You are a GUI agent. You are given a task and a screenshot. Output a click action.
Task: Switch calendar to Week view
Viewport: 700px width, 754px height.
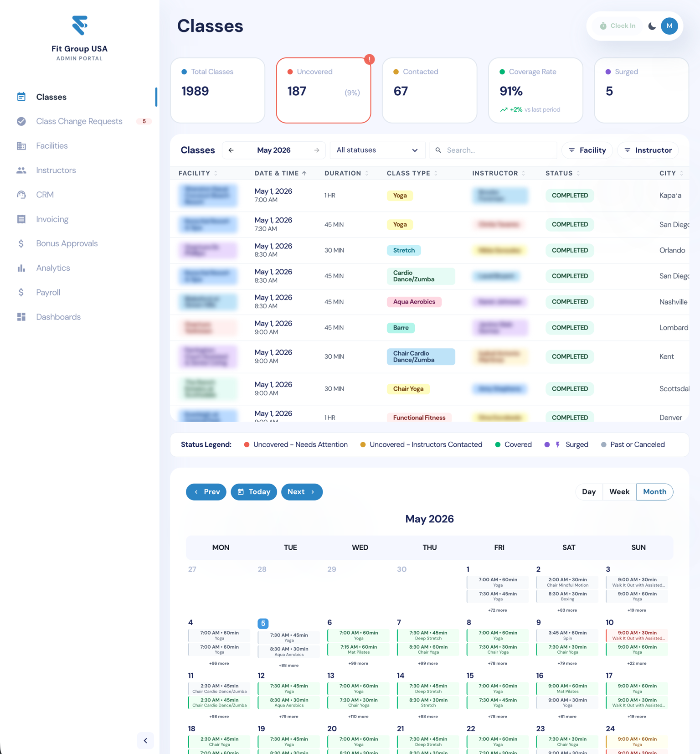pyautogui.click(x=619, y=492)
